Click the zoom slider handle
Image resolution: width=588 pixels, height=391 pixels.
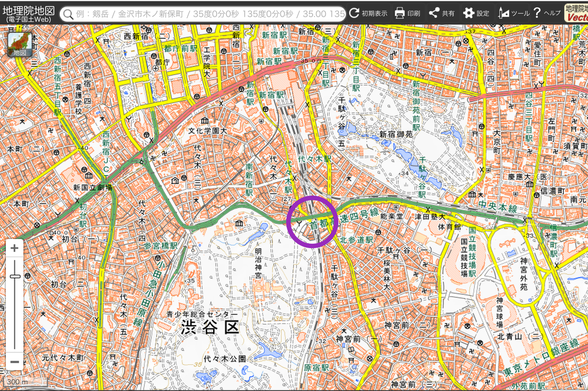click(15, 277)
